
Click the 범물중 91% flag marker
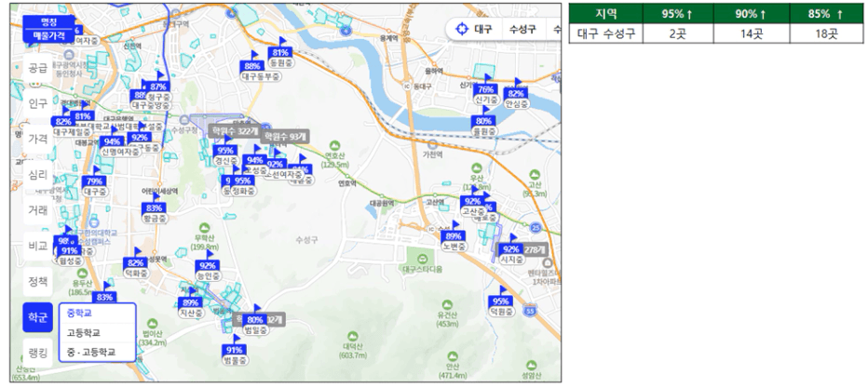[235, 350]
